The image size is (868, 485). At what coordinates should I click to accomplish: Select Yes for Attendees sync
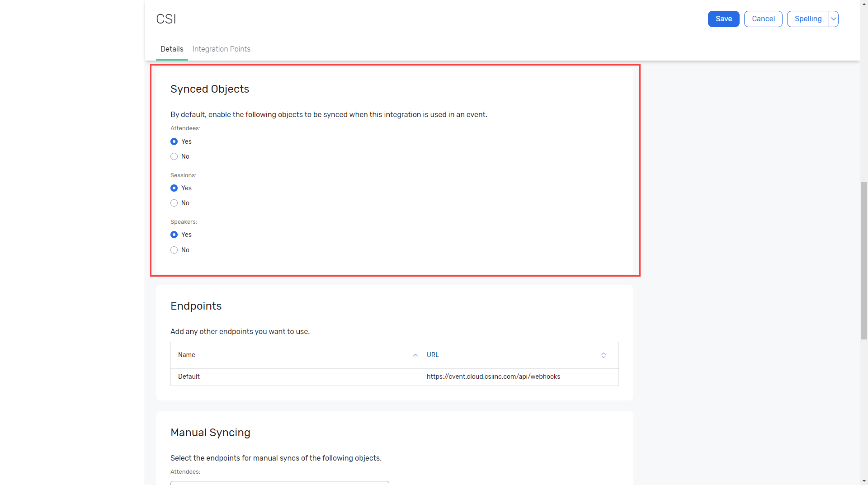click(174, 141)
